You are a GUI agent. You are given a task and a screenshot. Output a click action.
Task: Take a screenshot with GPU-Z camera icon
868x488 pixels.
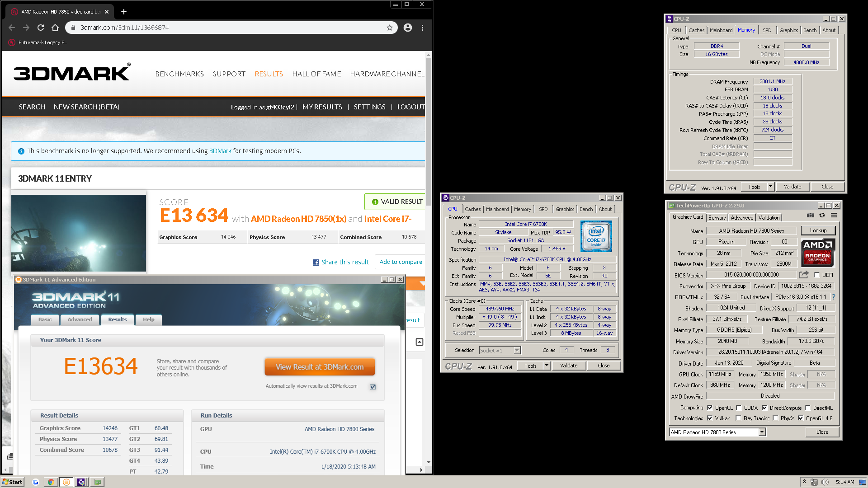point(811,216)
